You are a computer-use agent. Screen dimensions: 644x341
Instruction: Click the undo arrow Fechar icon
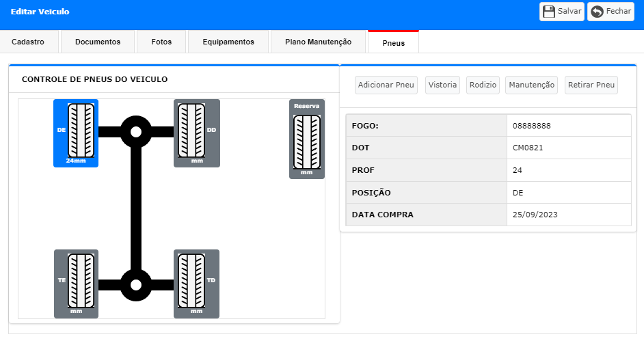[598, 12]
